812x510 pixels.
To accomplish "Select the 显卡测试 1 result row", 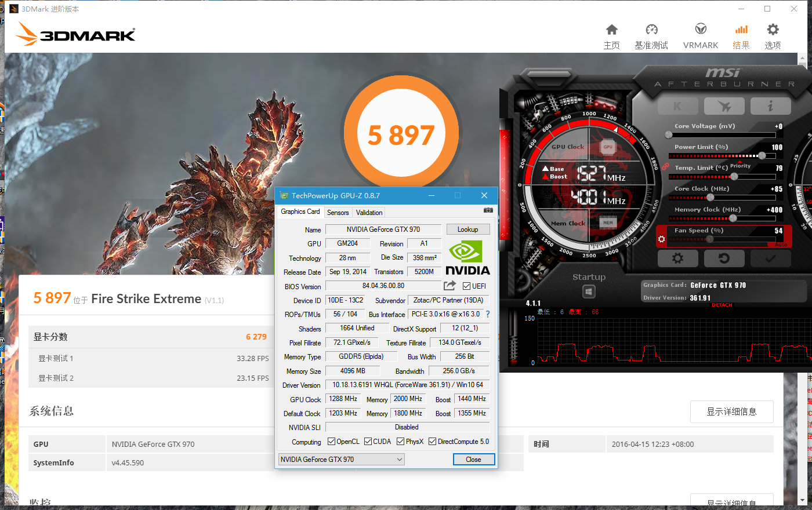I will pos(150,358).
